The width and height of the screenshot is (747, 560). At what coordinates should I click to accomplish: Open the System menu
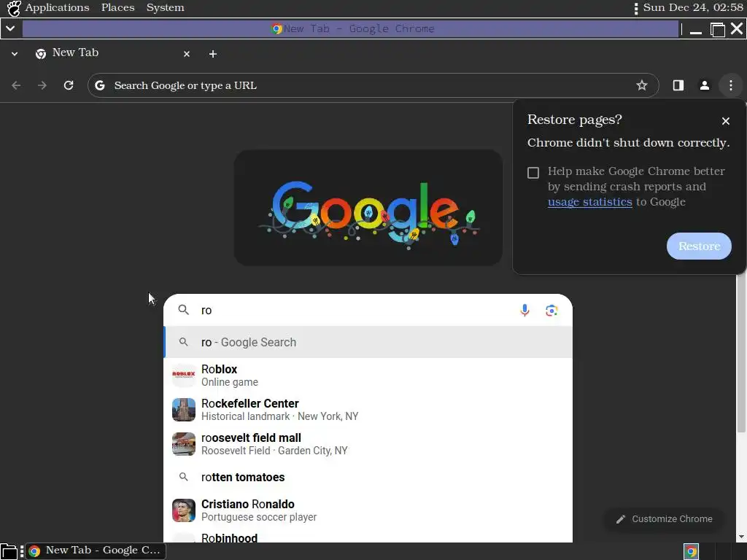(165, 7)
